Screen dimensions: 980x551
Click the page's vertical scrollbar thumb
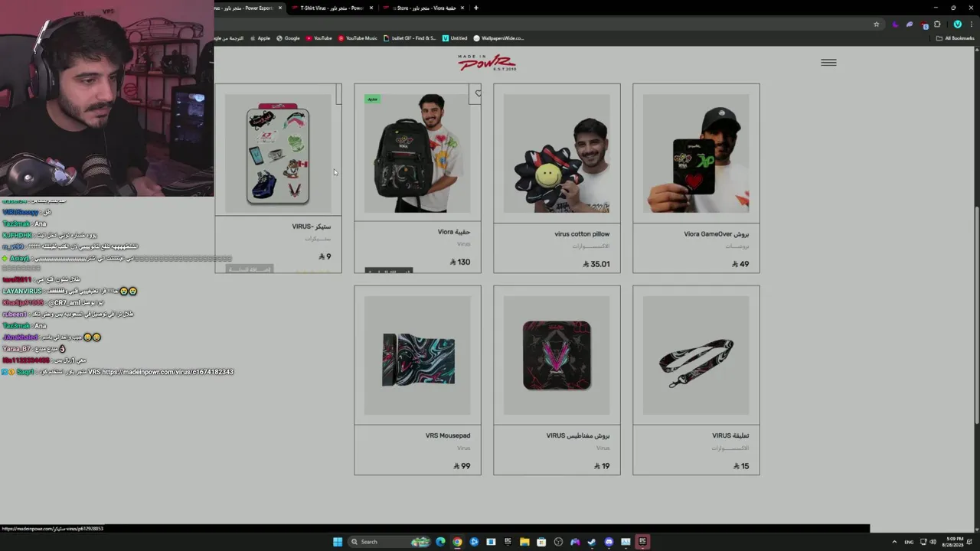pyautogui.click(x=976, y=315)
